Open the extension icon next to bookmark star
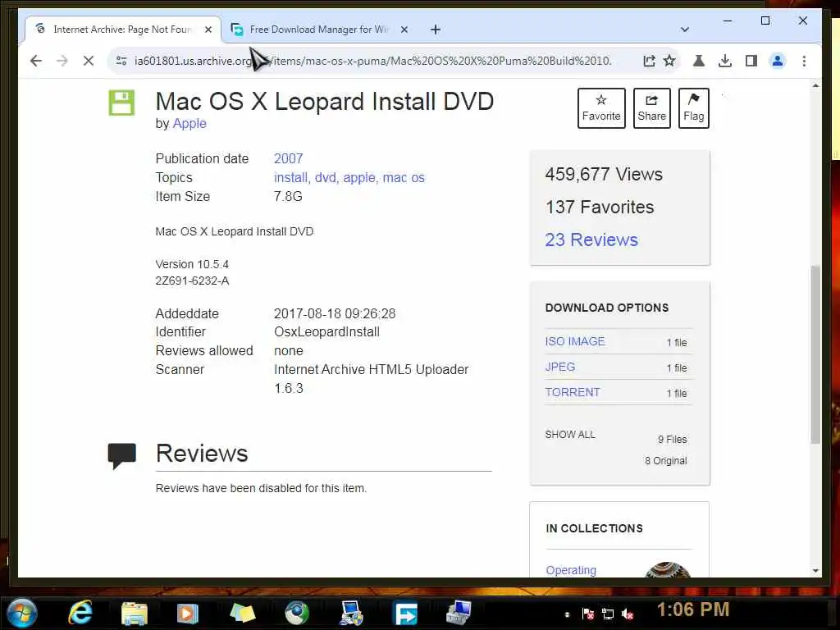The width and height of the screenshot is (840, 630). (699, 61)
